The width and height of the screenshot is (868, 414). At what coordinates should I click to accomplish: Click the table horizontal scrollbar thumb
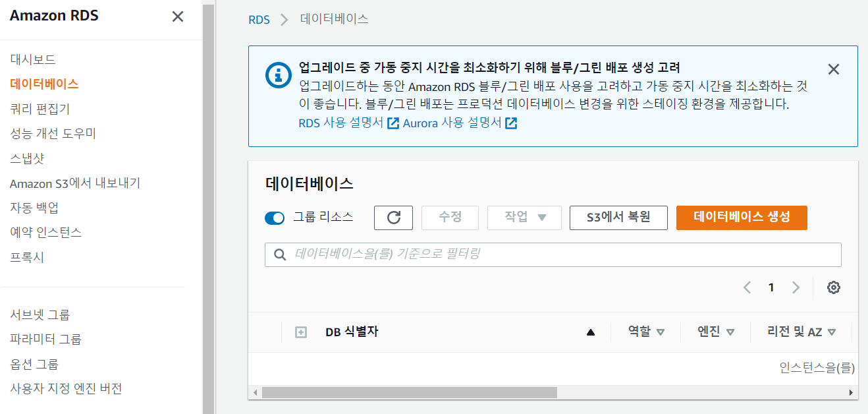[x=409, y=392]
